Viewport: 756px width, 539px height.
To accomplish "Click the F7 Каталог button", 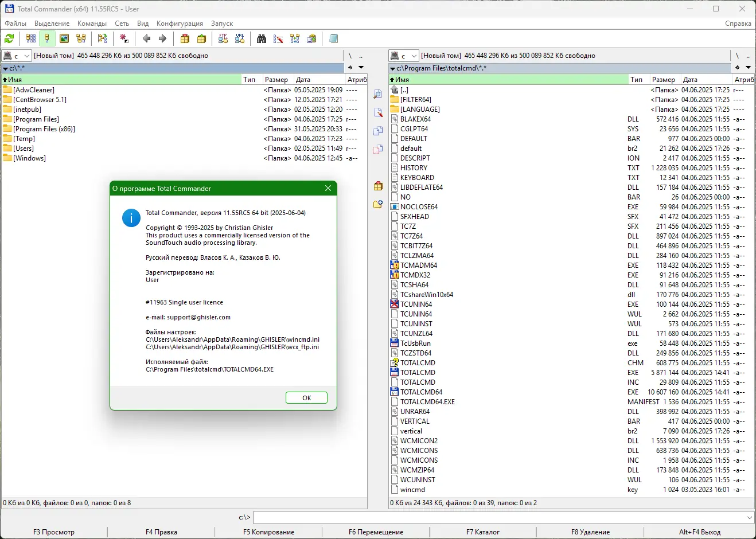I will (x=483, y=532).
